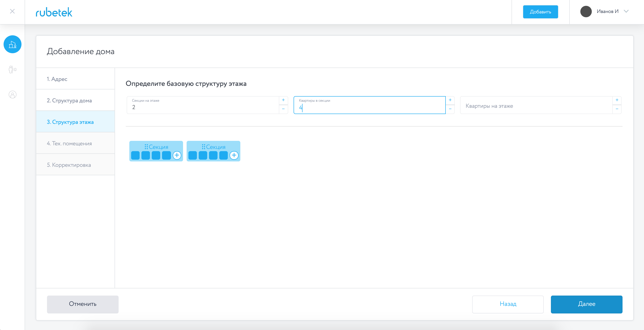644x330 pixels.
Task: Select third apartment in first Секция
Action: (x=156, y=155)
